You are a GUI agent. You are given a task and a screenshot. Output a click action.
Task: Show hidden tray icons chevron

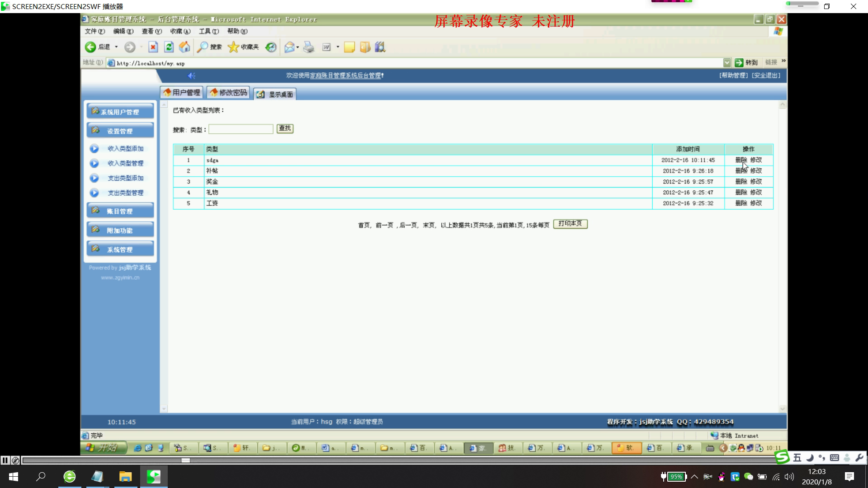tap(694, 477)
